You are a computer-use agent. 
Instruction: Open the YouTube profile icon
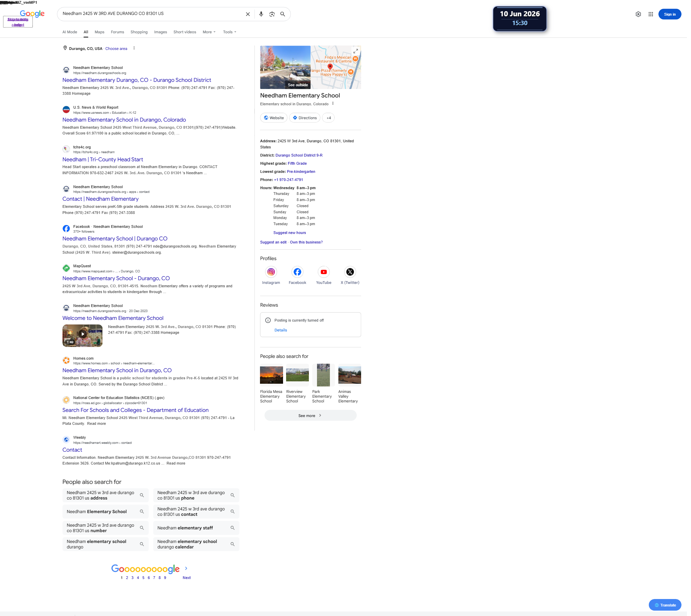[324, 272]
